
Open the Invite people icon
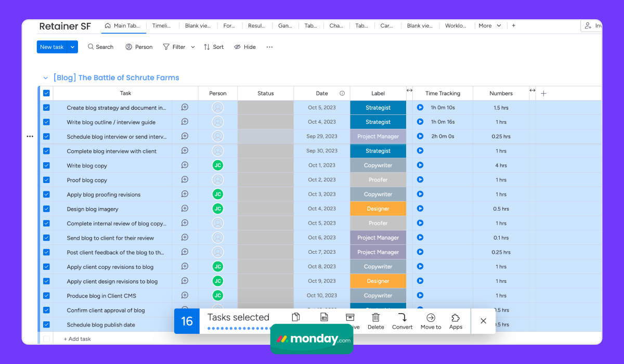(587, 25)
